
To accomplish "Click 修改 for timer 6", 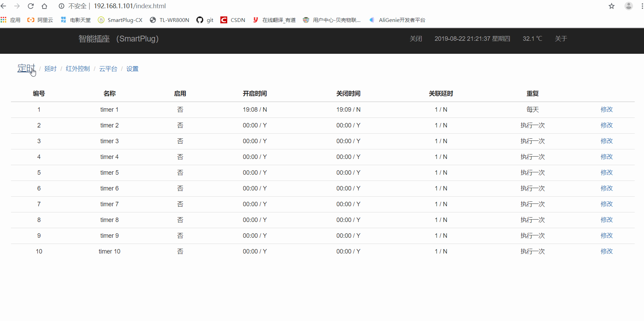I will 607,188.
